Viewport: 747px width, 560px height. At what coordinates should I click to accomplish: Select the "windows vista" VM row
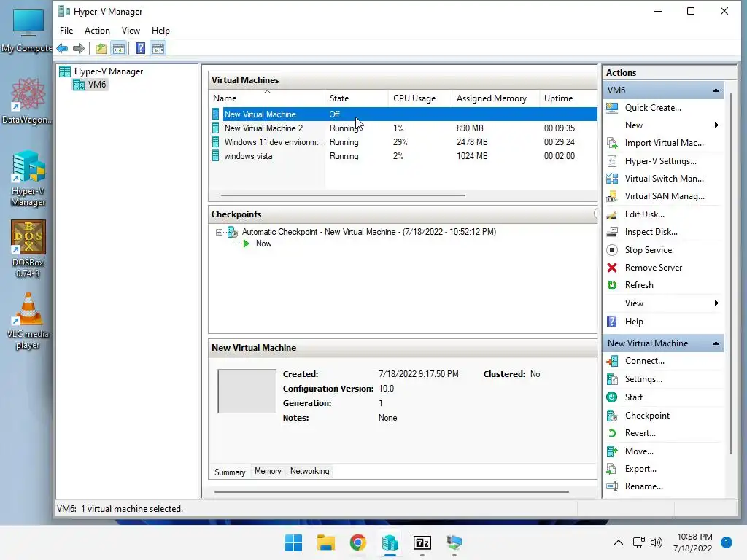[403, 156]
